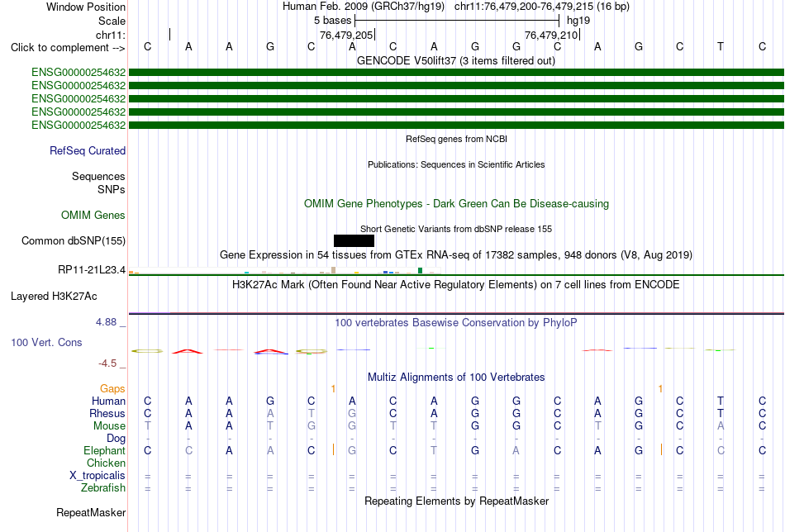Click the 'RP11-21L23.4' gene label
The image size is (785, 532).
tap(92, 270)
